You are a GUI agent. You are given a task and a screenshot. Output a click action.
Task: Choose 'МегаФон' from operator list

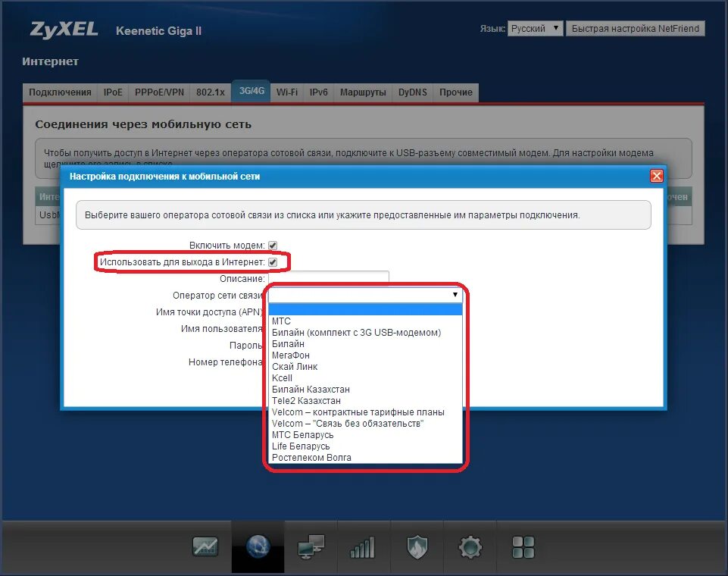coord(365,355)
